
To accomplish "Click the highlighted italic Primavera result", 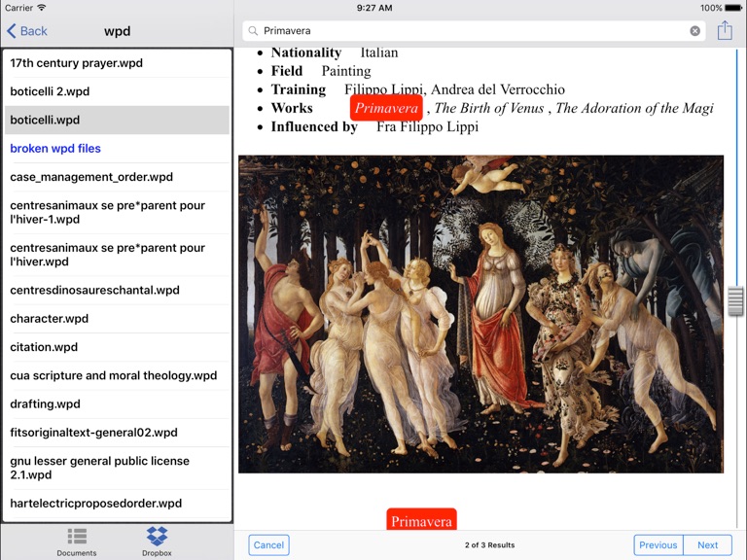I will [x=386, y=108].
